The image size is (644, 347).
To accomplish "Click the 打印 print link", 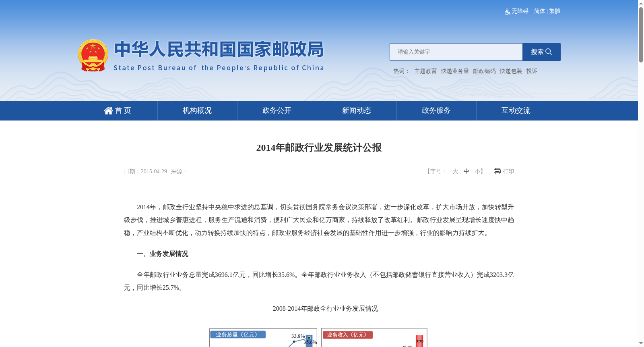I will click(x=508, y=171).
